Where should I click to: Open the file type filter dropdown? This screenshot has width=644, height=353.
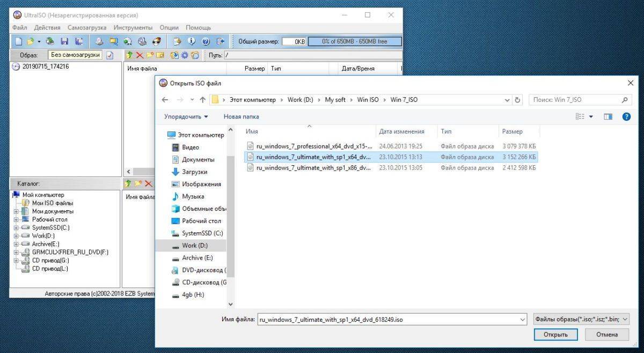[x=581, y=319]
